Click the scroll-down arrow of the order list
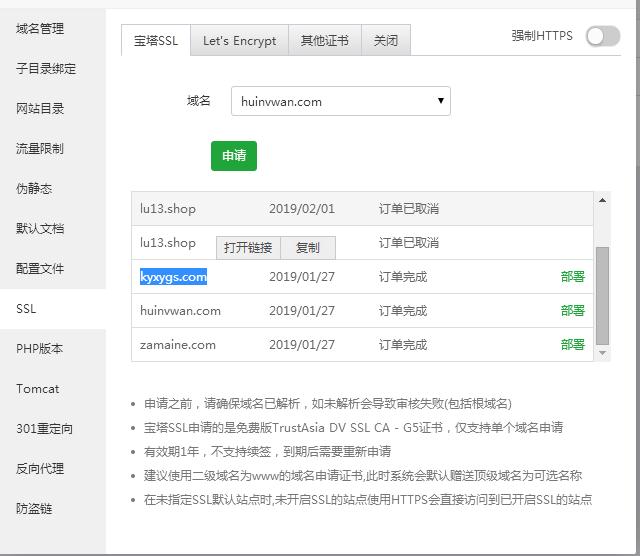 [602, 353]
